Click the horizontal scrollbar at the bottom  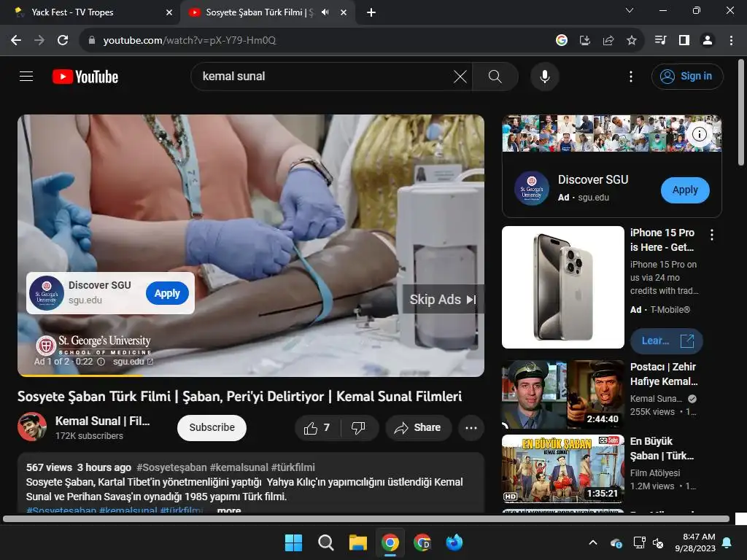366,518
